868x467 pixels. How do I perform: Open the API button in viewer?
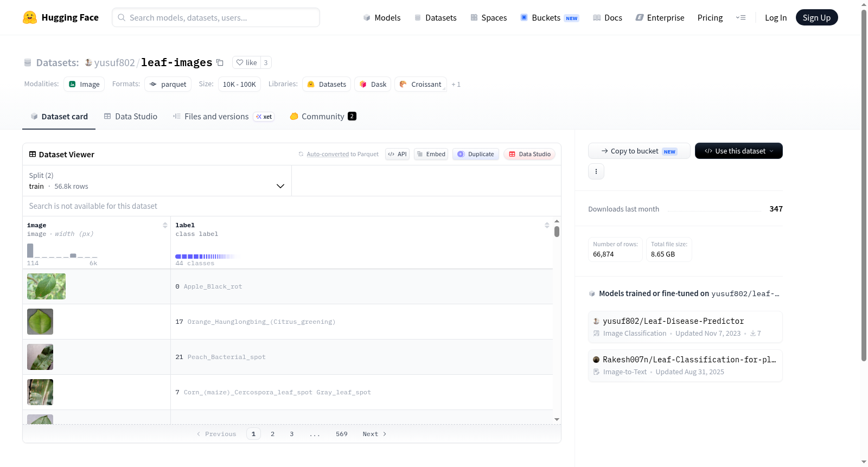pos(397,154)
